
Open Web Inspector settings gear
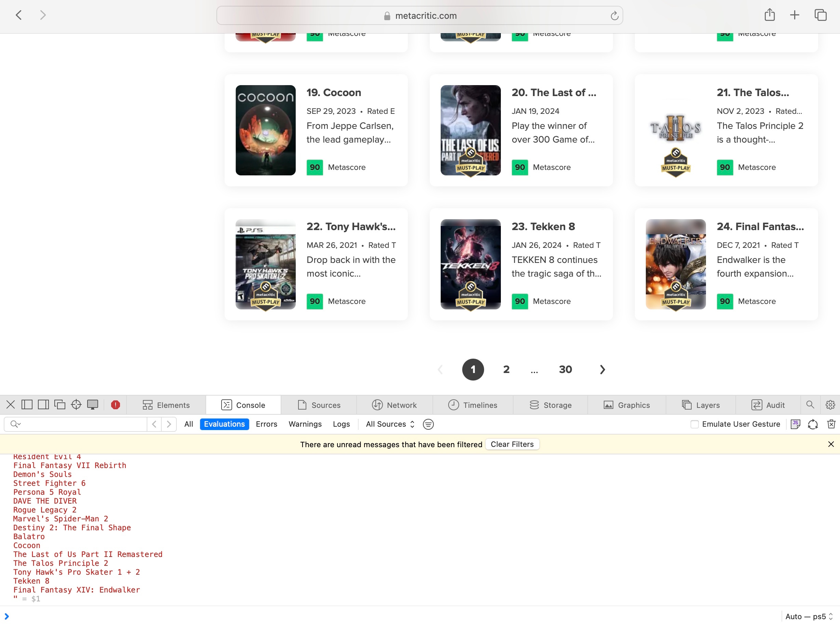click(830, 405)
